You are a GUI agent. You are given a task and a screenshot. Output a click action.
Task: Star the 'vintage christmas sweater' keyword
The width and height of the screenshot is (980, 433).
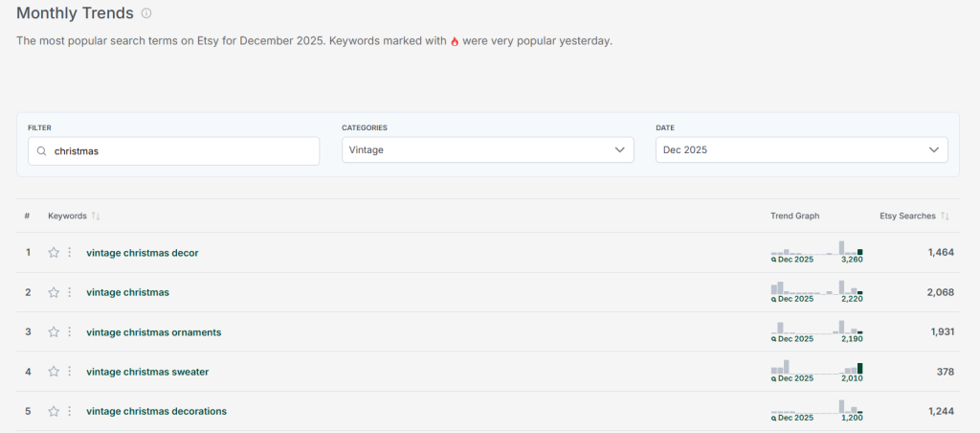point(54,372)
